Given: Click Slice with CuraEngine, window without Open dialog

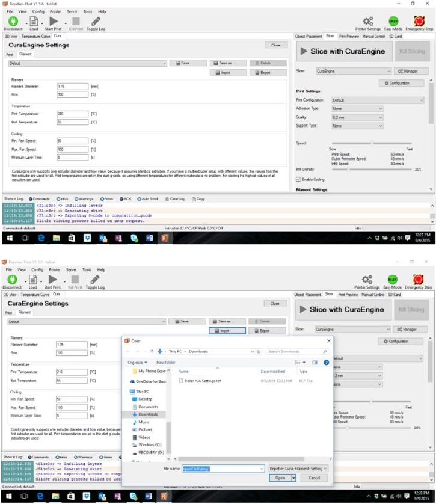Looking at the screenshot, I should 343,51.
